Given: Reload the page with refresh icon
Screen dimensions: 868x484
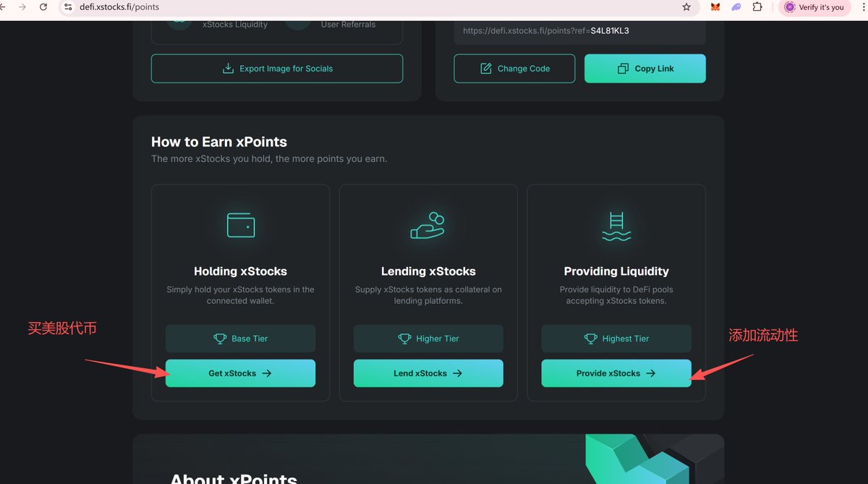Looking at the screenshot, I should [x=43, y=7].
